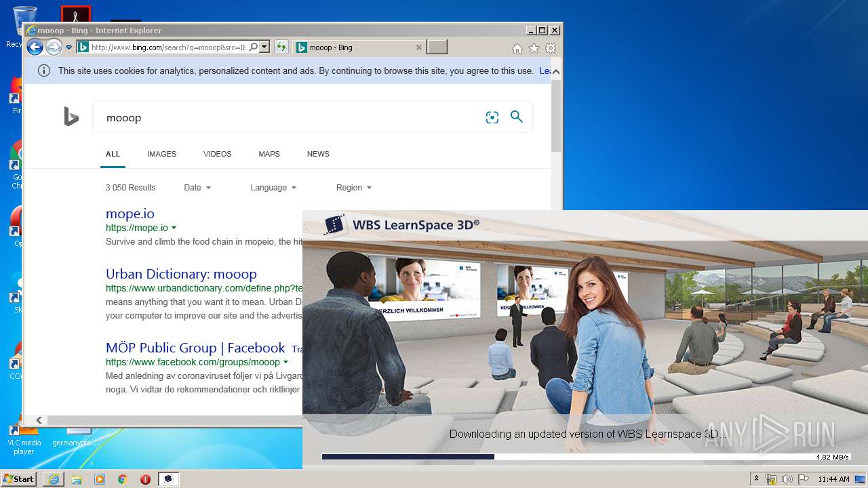Launch Opera from taskbar
868x488 pixels.
145,479
